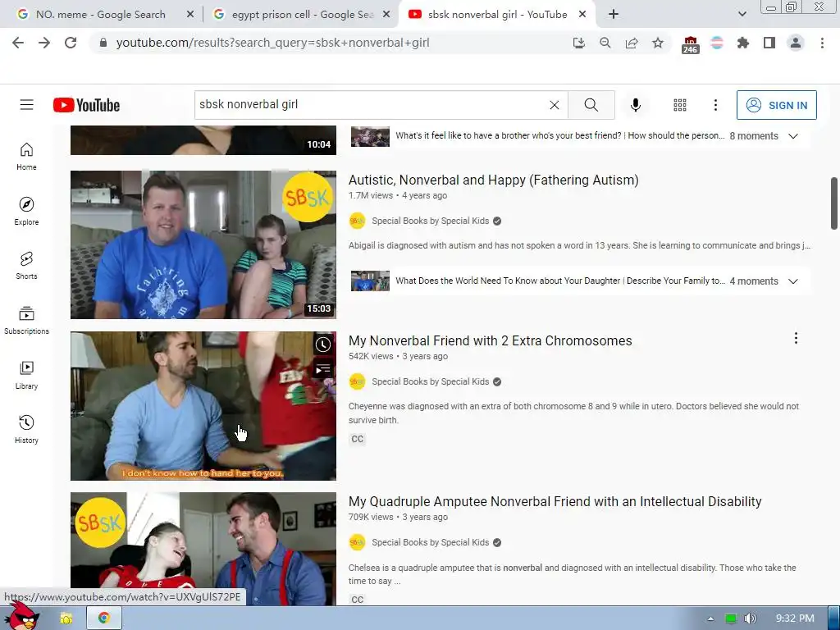The image size is (840, 630).
Task: Open channel avatar beside the Extra Chromosomes video
Action: (x=358, y=381)
